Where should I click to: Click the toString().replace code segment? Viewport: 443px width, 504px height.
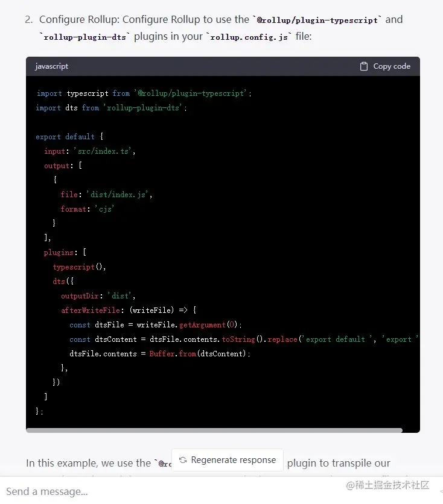tap(260, 339)
